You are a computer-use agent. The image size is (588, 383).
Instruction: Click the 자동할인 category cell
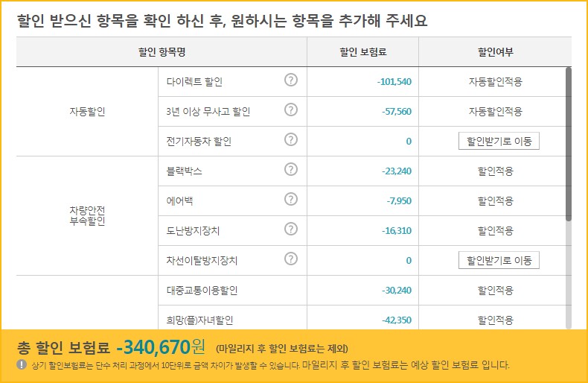point(87,112)
